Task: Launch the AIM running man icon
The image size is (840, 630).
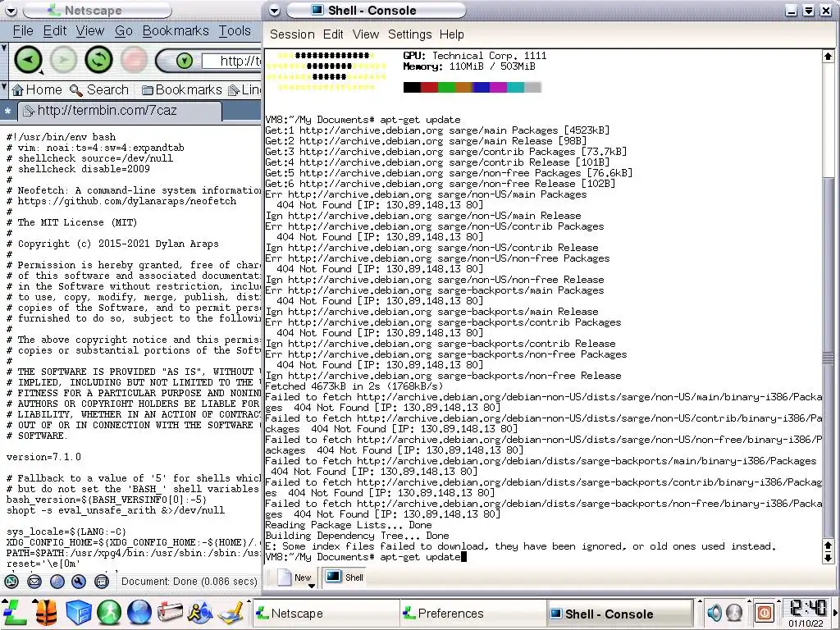Action: click(x=200, y=612)
